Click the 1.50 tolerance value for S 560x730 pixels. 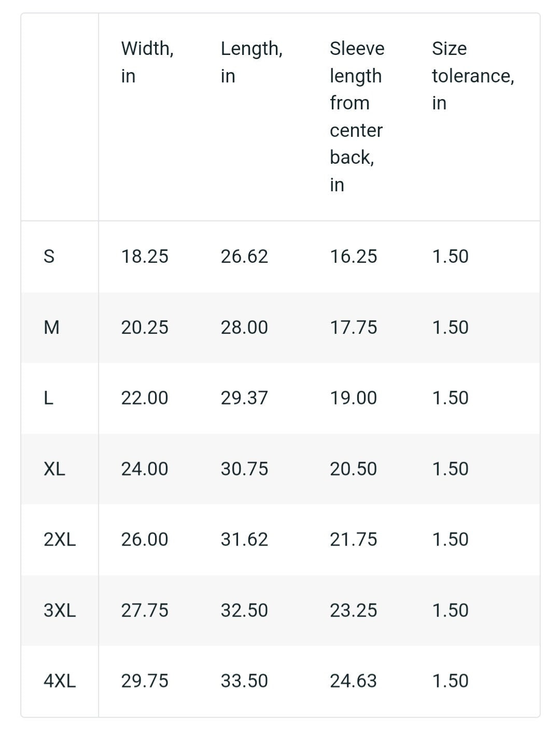coord(450,256)
